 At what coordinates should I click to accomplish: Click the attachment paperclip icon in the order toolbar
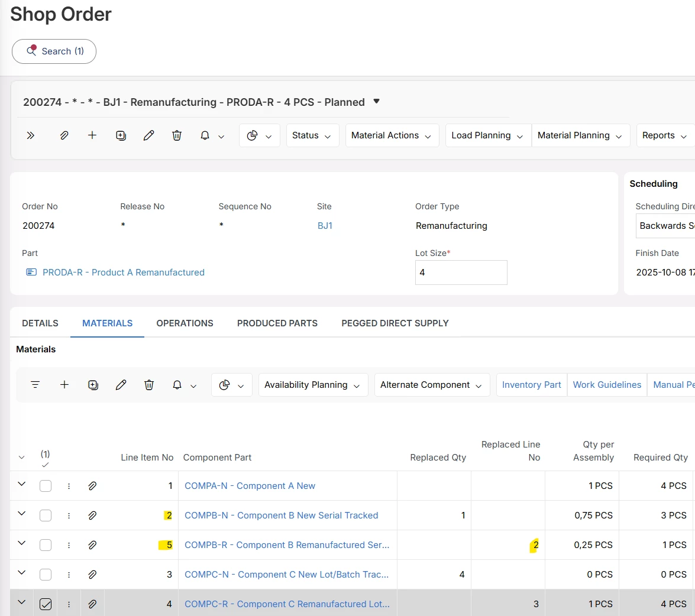(x=64, y=135)
